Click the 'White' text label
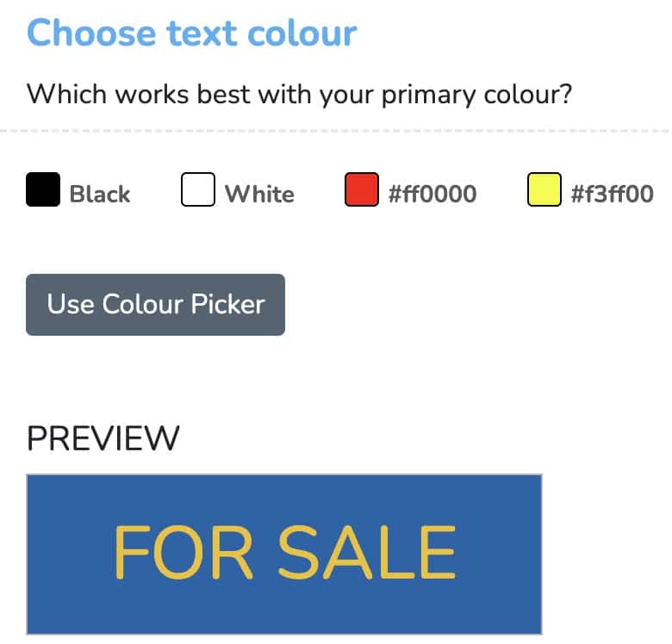 pyautogui.click(x=259, y=194)
